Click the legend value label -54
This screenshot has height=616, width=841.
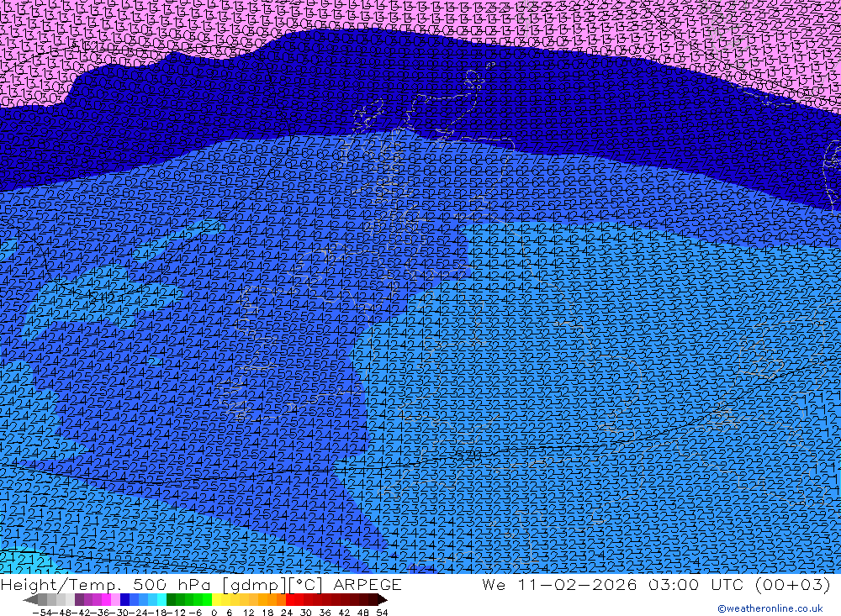point(42,613)
